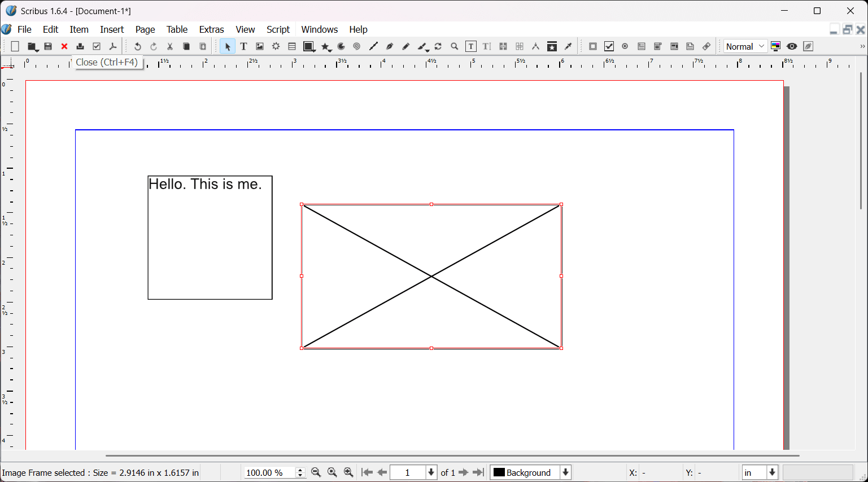Viewport: 868px width, 482px height.
Task: Expand the Background layer dropdown
Action: click(565, 472)
